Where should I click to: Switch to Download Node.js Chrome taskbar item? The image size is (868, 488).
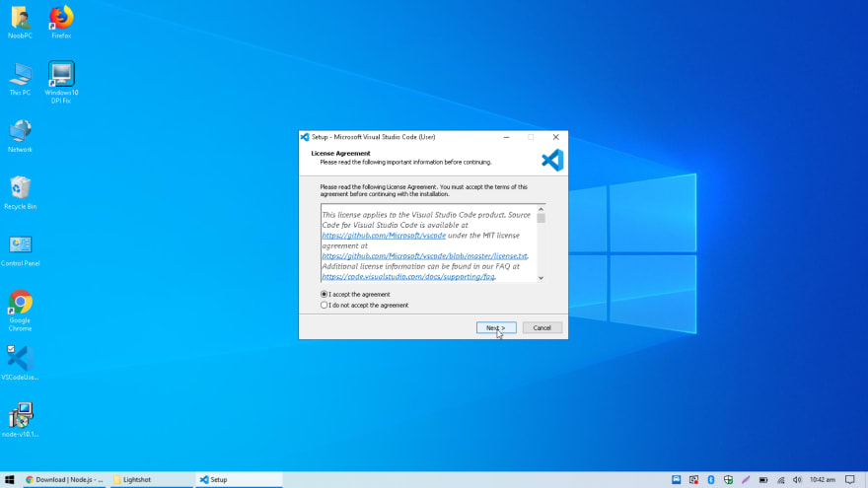click(x=65, y=480)
